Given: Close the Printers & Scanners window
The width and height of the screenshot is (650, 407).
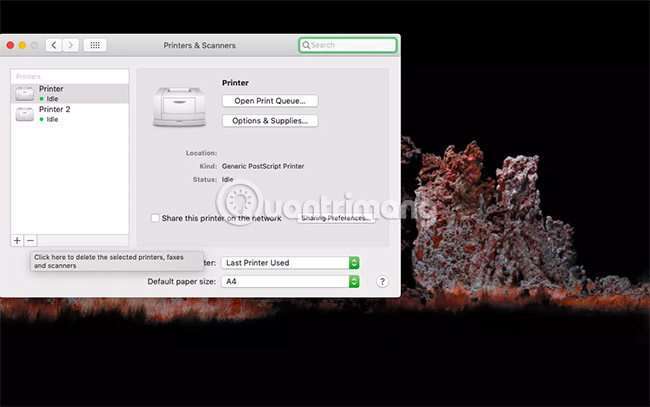Looking at the screenshot, I should click(x=10, y=45).
